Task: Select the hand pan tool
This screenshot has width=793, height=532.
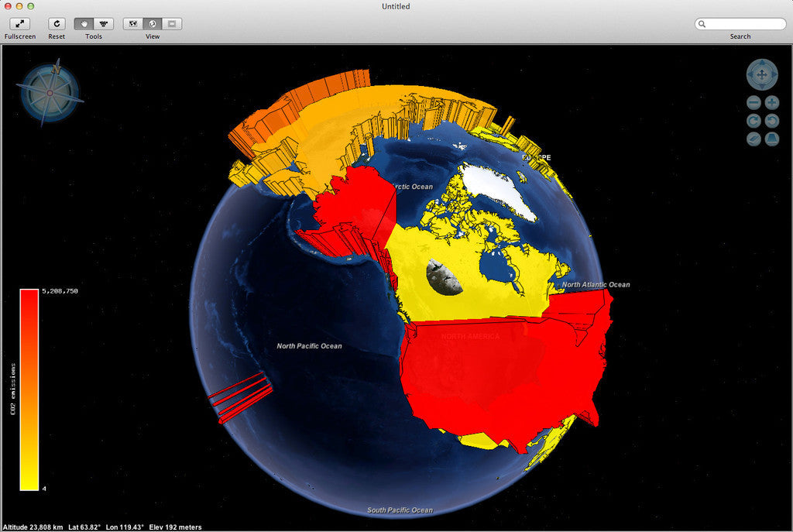Action: click(x=84, y=24)
